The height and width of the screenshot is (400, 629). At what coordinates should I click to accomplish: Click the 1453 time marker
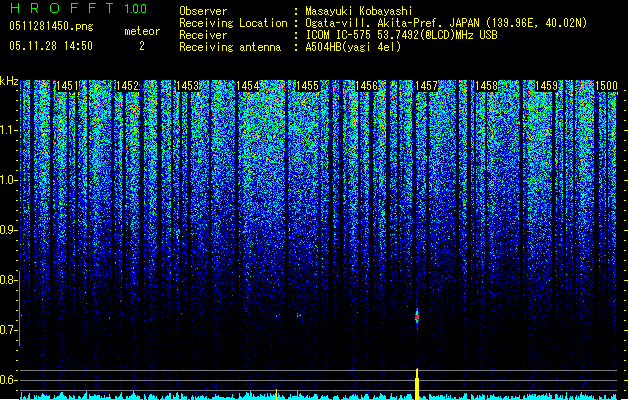pyautogui.click(x=187, y=86)
